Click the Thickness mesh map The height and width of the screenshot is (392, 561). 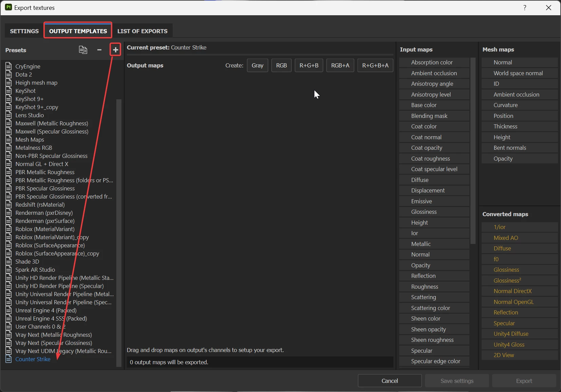coord(520,126)
